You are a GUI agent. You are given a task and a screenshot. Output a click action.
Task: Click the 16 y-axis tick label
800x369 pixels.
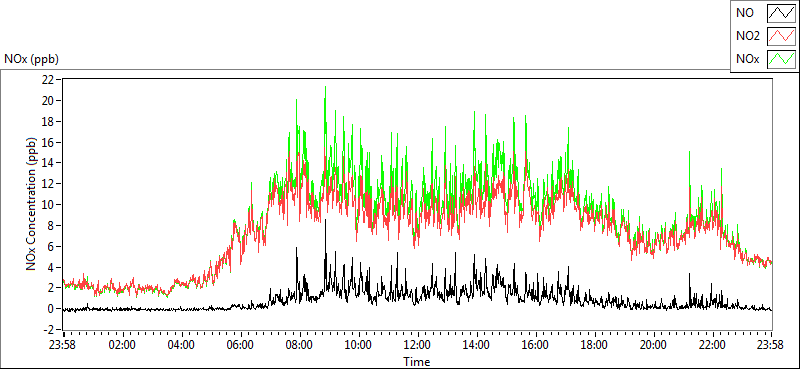coord(48,142)
